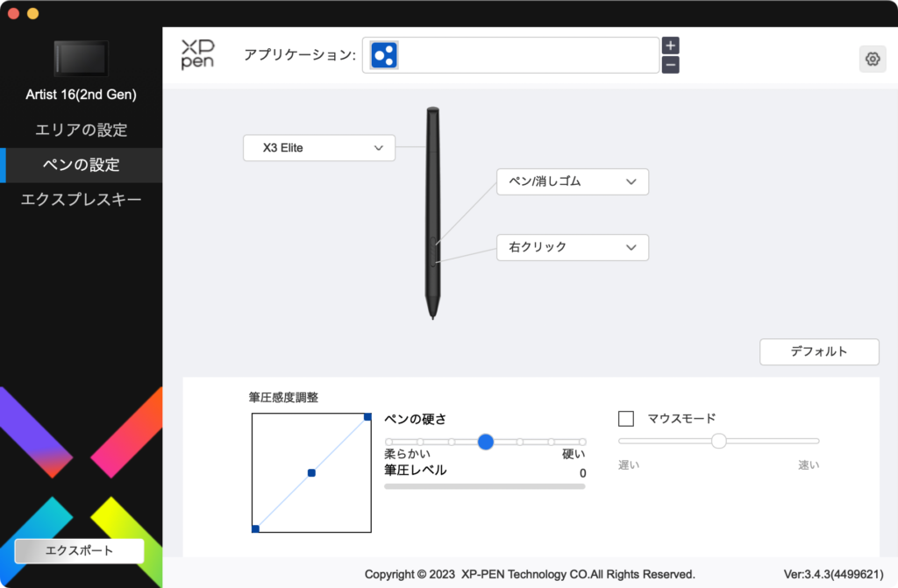Click the アプリケーション list field

(510, 55)
